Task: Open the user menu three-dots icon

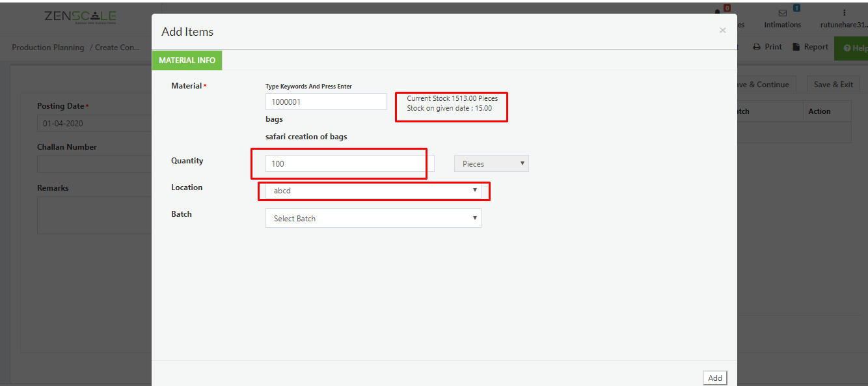Action: [x=844, y=12]
